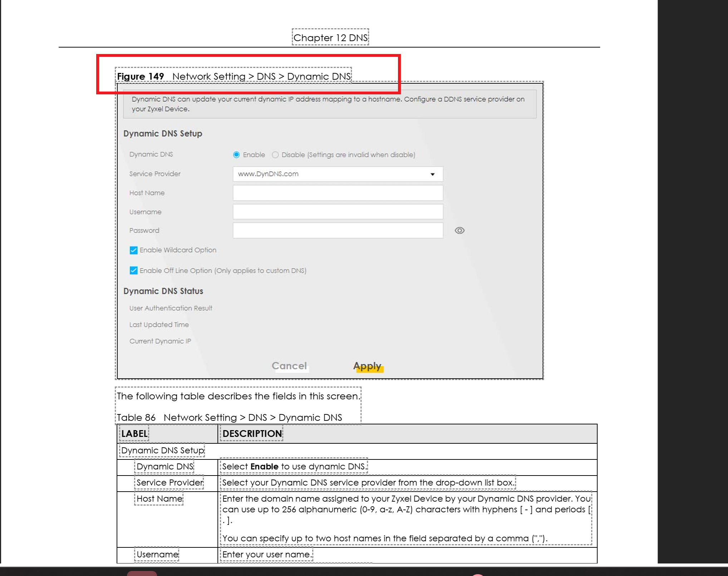Click the Chapter 12 DNS page header
This screenshot has height=576, width=728.
pyautogui.click(x=330, y=38)
